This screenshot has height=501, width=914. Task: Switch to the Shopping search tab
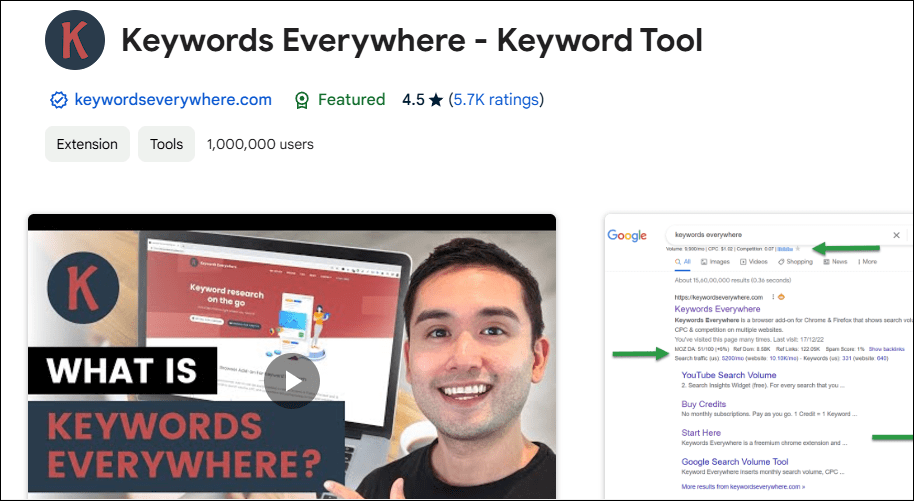[795, 262]
